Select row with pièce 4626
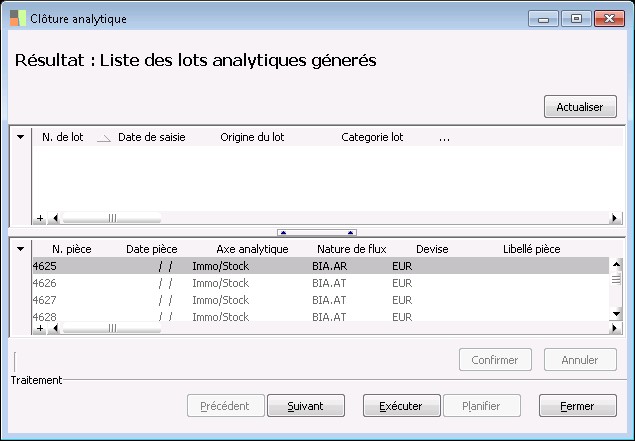The width and height of the screenshot is (635, 441). (321, 283)
